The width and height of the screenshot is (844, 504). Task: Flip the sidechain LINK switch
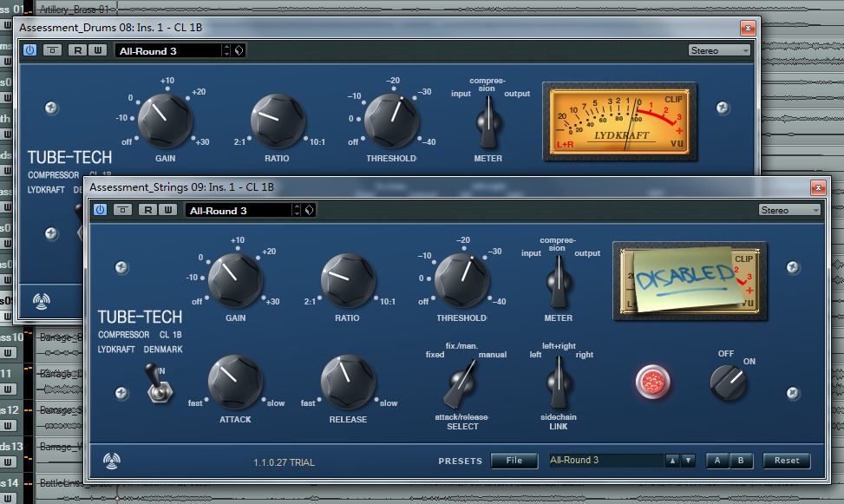click(558, 383)
